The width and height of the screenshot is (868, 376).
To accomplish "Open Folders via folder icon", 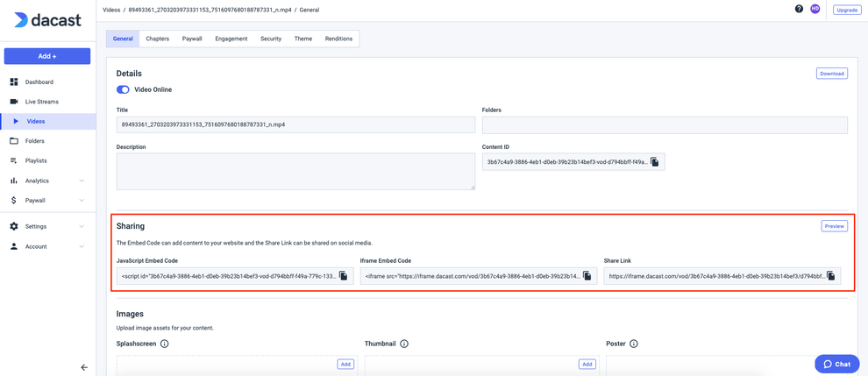I will [x=14, y=141].
